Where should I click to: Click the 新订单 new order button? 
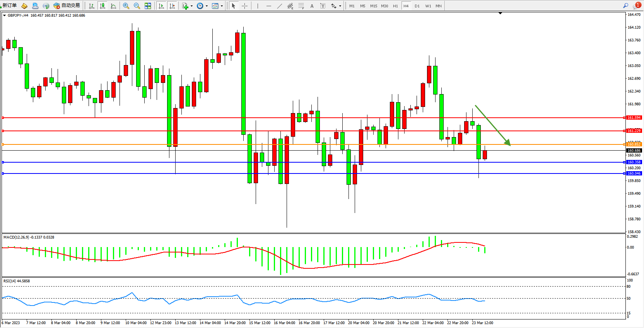9,5
